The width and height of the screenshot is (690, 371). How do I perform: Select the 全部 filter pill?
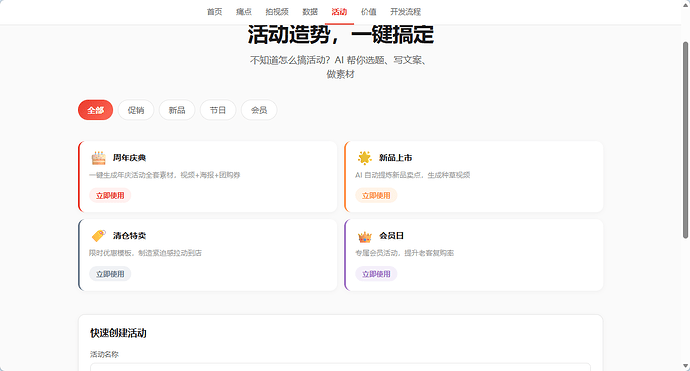(95, 110)
